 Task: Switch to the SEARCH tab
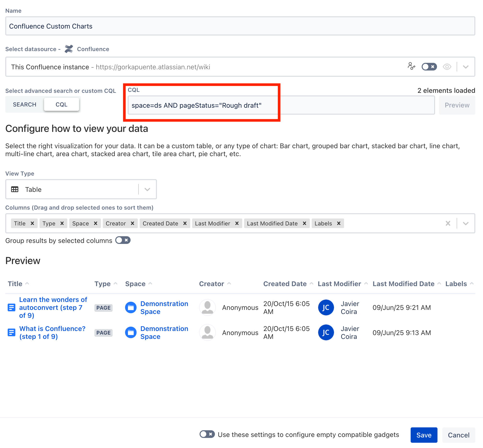pyautogui.click(x=24, y=104)
